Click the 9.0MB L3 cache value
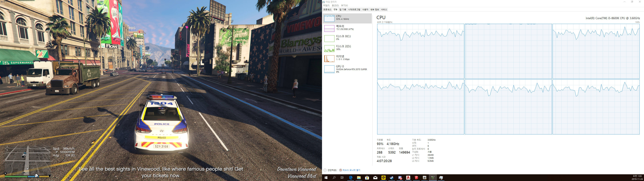Image resolution: width=644 pixels, height=181 pixels. pyautogui.click(x=431, y=161)
